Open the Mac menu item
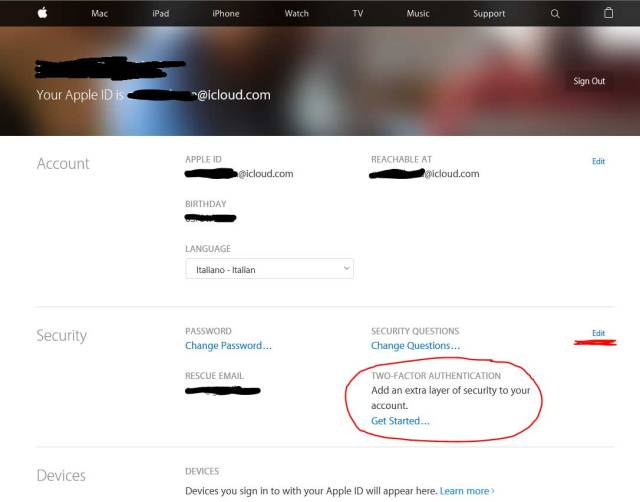Viewport: 640px width, 502px height. tap(99, 13)
